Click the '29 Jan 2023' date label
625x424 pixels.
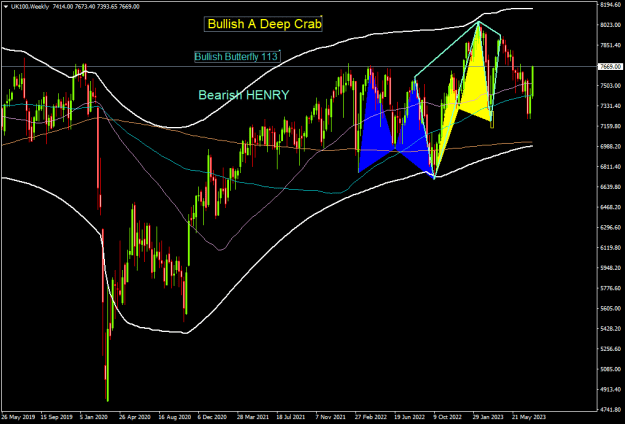coord(489,417)
